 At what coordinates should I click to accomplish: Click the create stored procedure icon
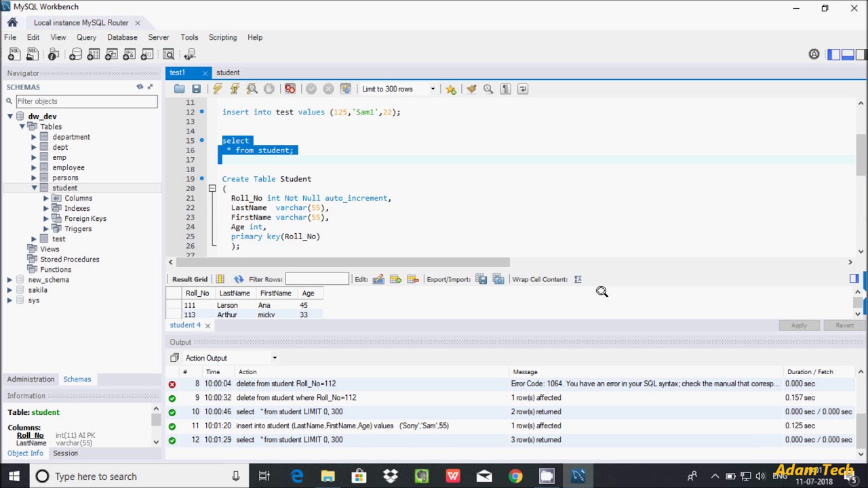129,55
